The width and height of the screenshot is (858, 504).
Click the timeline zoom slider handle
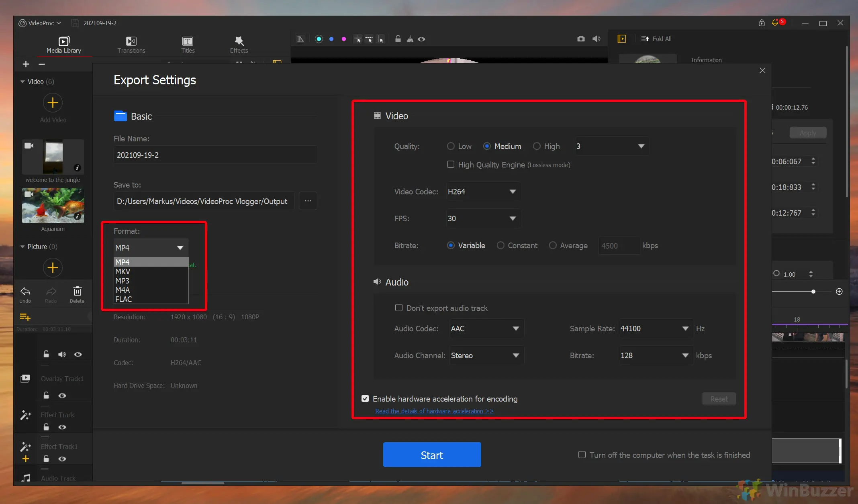point(813,292)
